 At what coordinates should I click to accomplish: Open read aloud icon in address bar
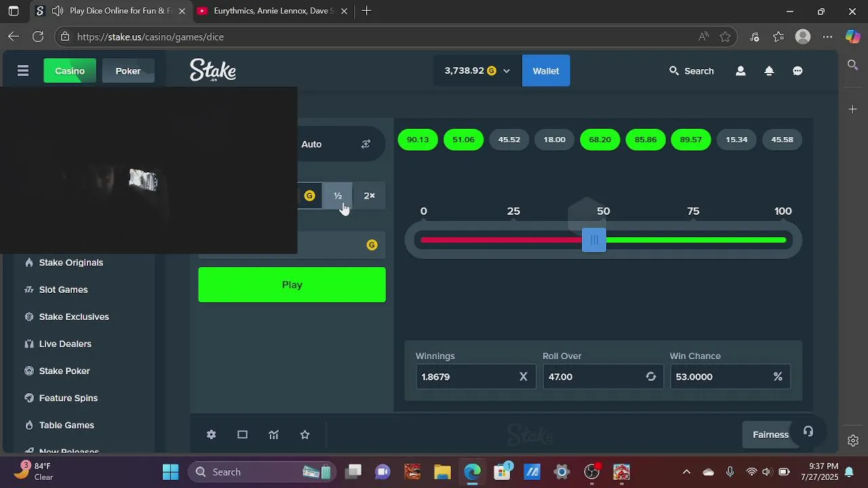coord(704,37)
